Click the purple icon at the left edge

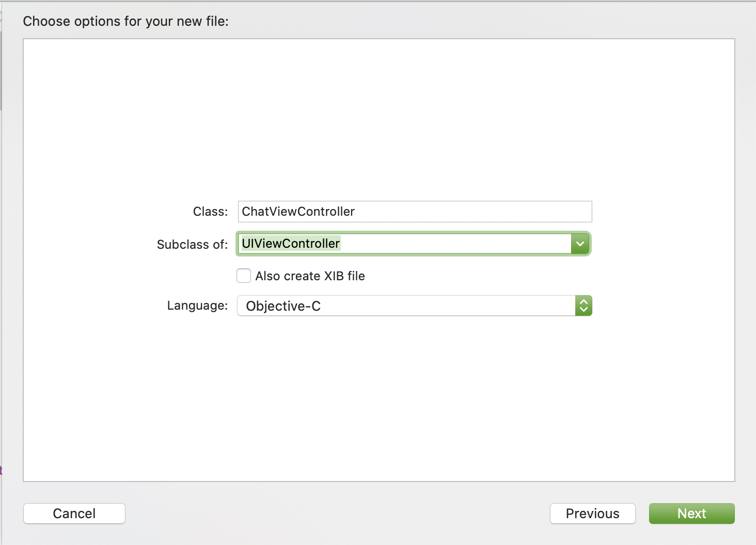(x=2, y=470)
